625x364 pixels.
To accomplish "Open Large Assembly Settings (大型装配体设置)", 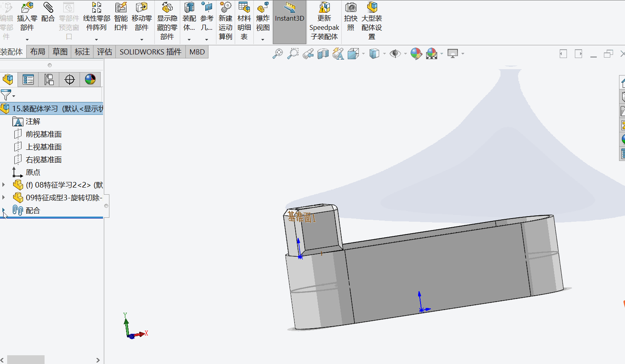I will [372, 21].
